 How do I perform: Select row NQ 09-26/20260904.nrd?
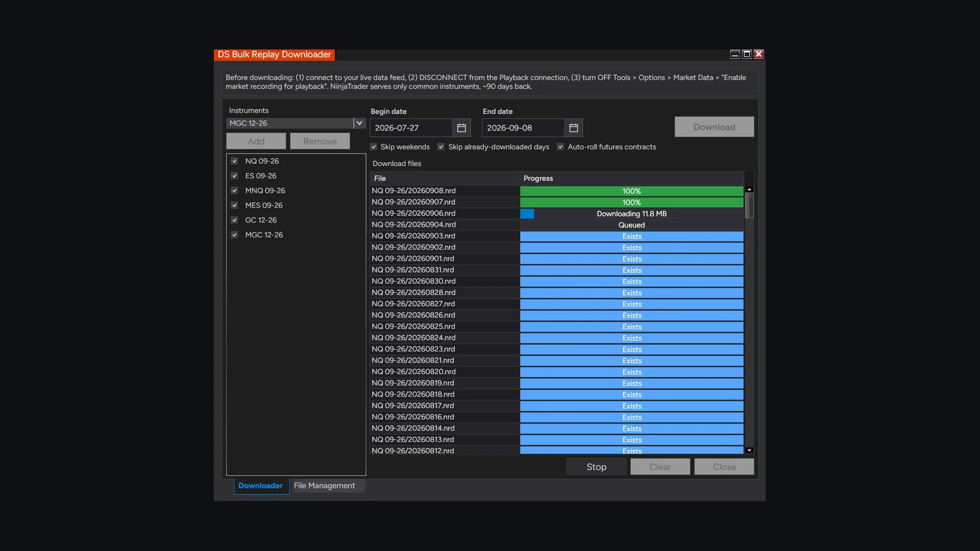(557, 224)
